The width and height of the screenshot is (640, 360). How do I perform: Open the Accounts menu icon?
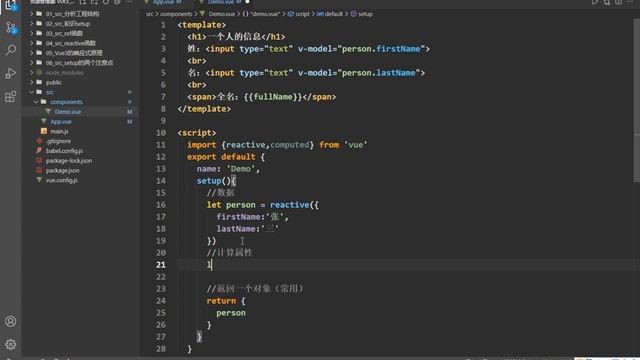[11, 321]
